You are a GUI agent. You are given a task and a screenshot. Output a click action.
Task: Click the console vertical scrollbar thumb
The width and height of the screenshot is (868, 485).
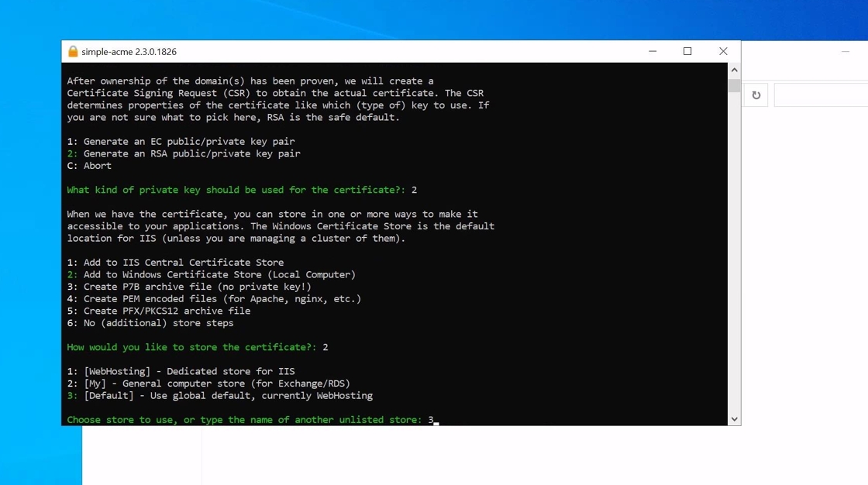(734, 85)
